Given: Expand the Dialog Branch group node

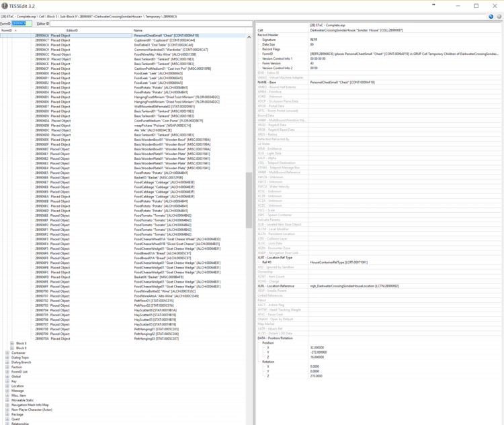Looking at the screenshot, I should [x=7, y=363].
